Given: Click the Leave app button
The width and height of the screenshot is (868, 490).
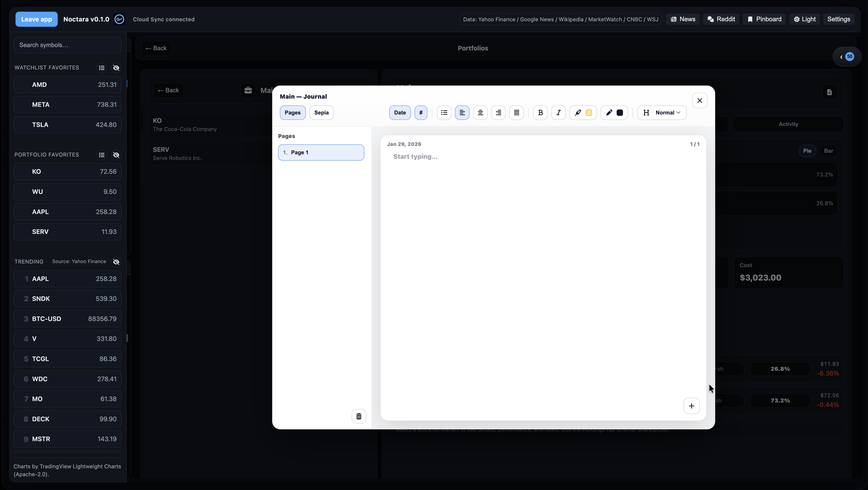Looking at the screenshot, I should [36, 19].
